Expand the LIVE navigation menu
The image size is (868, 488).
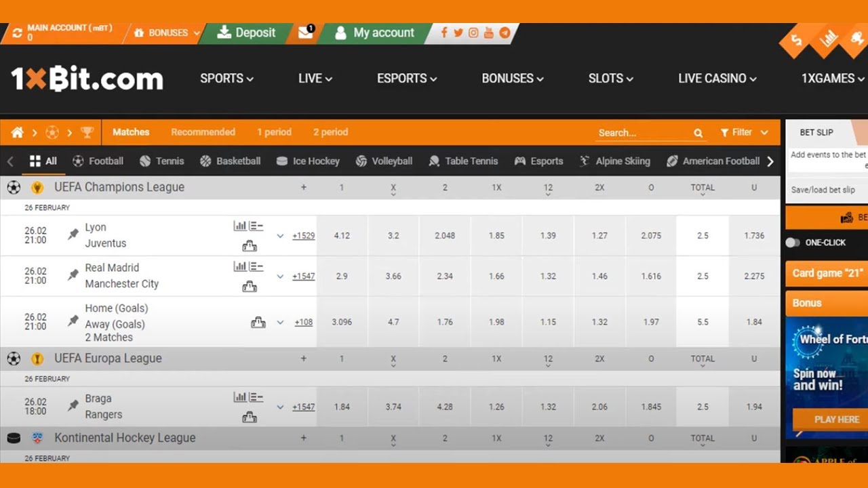click(315, 79)
